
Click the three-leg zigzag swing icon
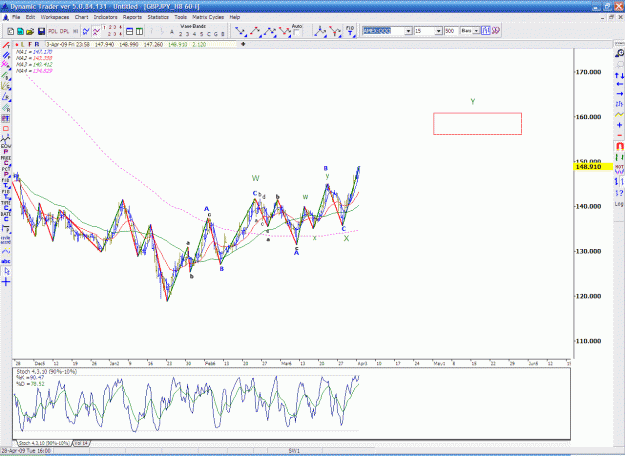pos(270,31)
